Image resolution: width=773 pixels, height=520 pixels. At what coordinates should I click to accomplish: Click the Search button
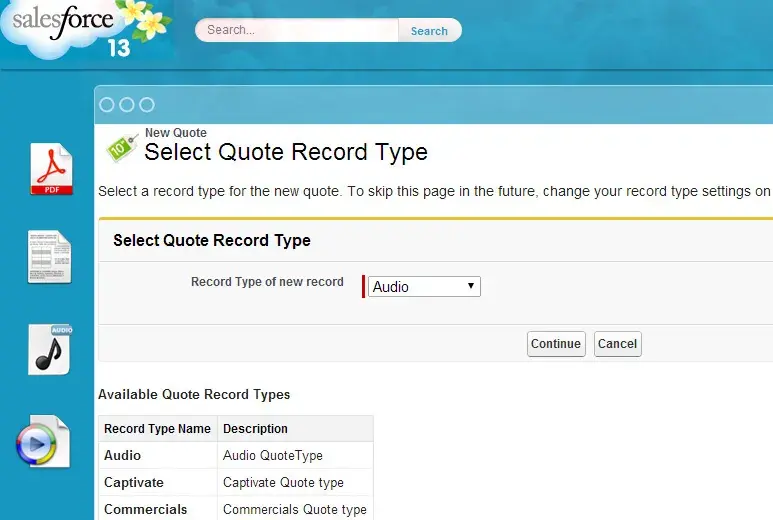(429, 31)
